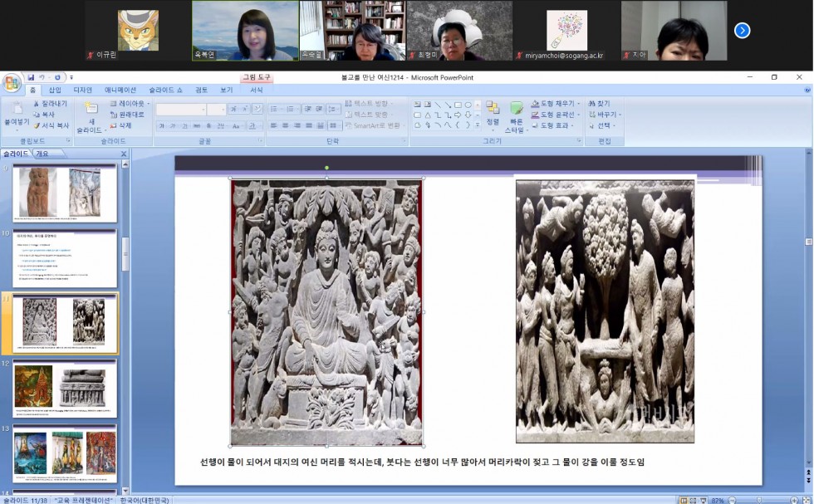Select slide 12 thumbnail
Screen dimensions: 814x504
65,389
